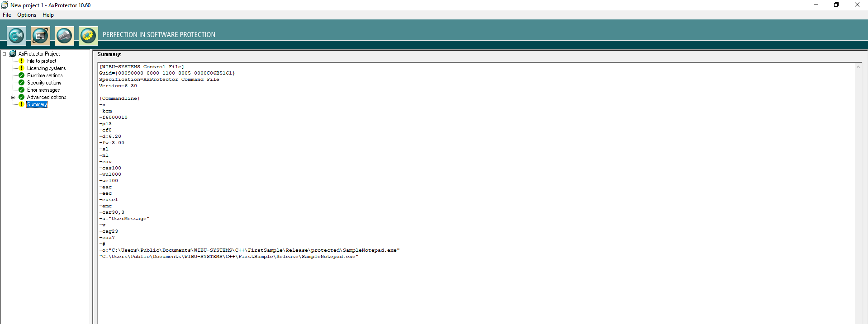Viewport: 868px width, 324px height.
Task: Click Specification=AxProtector Command File line
Action: tap(159, 80)
